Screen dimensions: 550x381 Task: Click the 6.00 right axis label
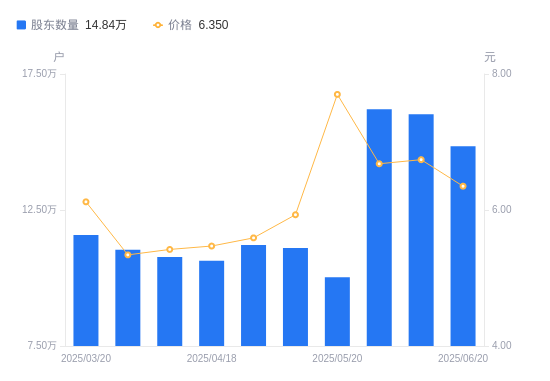pos(502,209)
